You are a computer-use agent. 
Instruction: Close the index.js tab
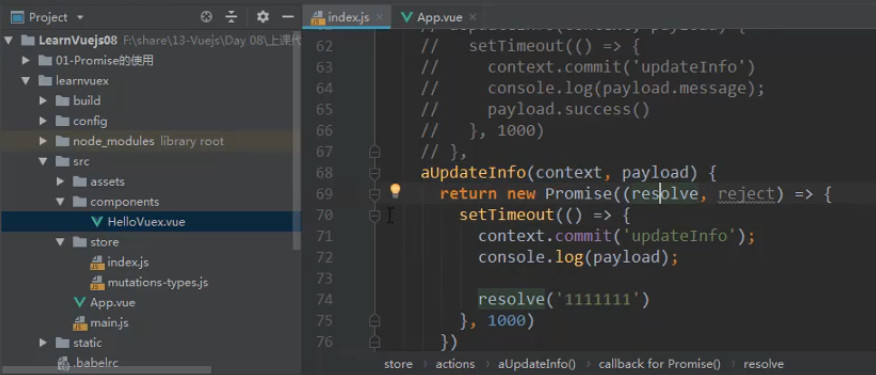click(380, 17)
